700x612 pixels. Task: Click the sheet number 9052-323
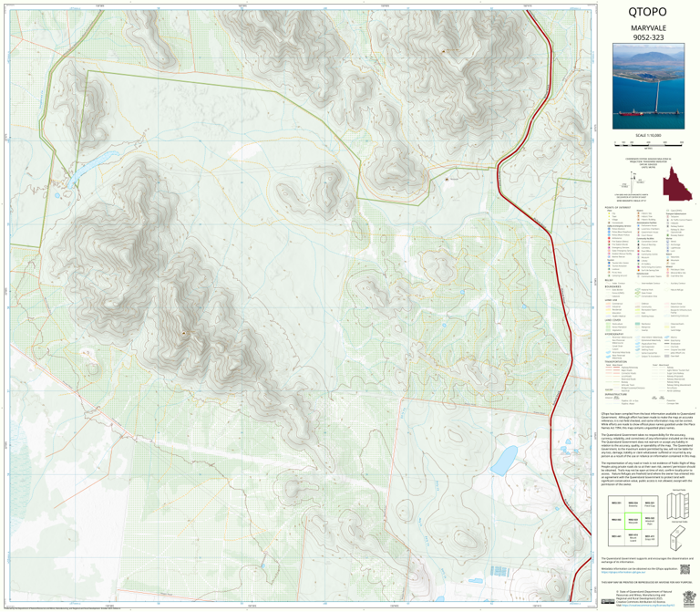pos(648,37)
